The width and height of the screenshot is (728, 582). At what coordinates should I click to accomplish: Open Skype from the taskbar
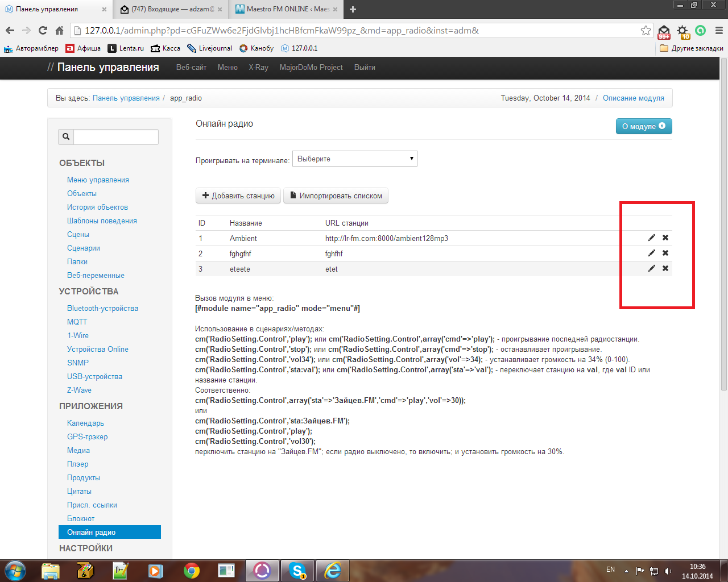tap(297, 570)
